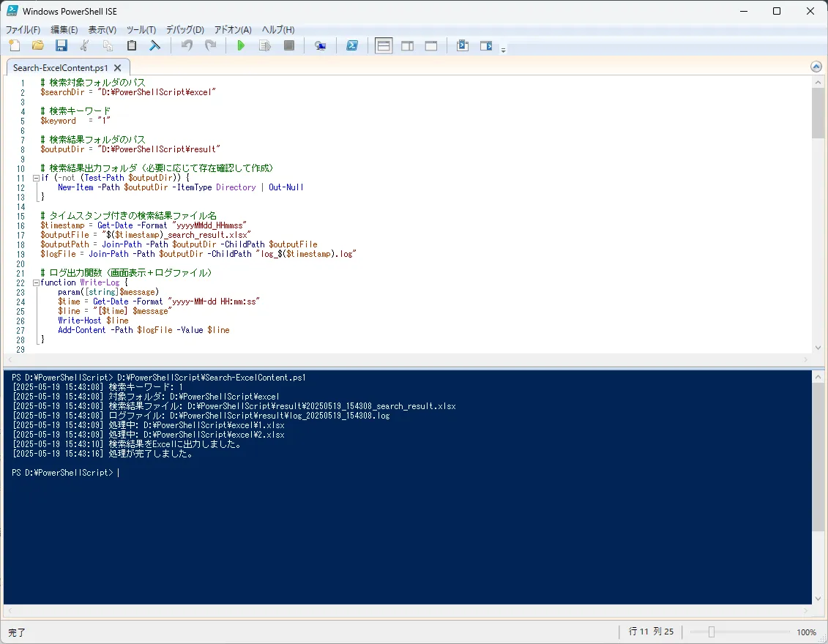Toggle Show Script Pane Top layout

pos(384,46)
